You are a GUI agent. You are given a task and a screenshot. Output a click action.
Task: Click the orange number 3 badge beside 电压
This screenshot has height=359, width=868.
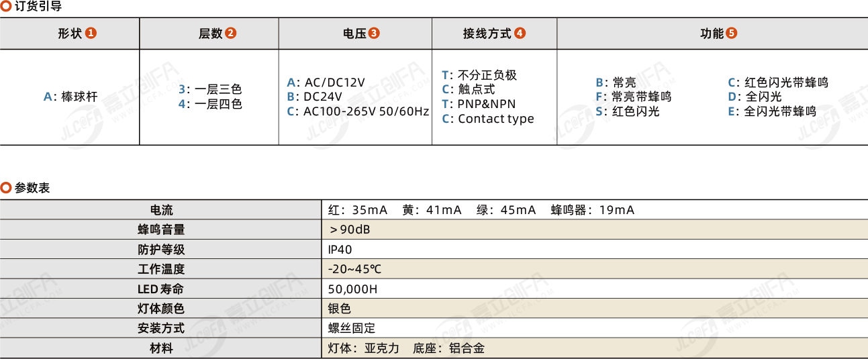click(375, 33)
